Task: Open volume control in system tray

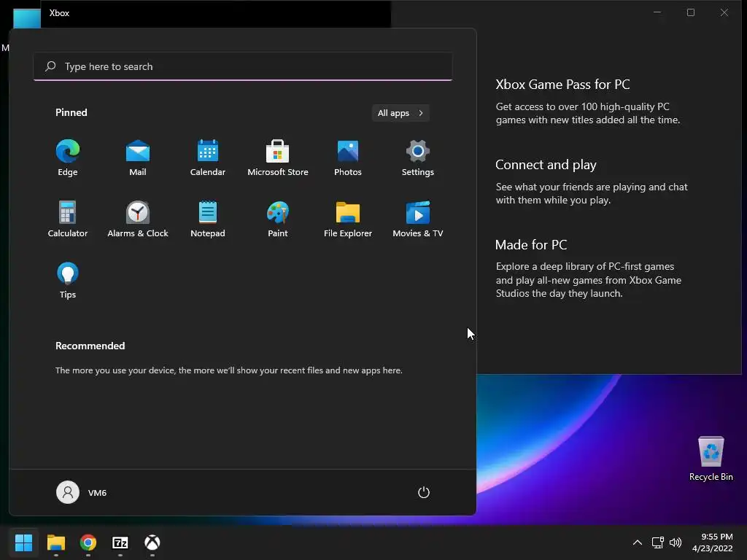Action: point(676,542)
